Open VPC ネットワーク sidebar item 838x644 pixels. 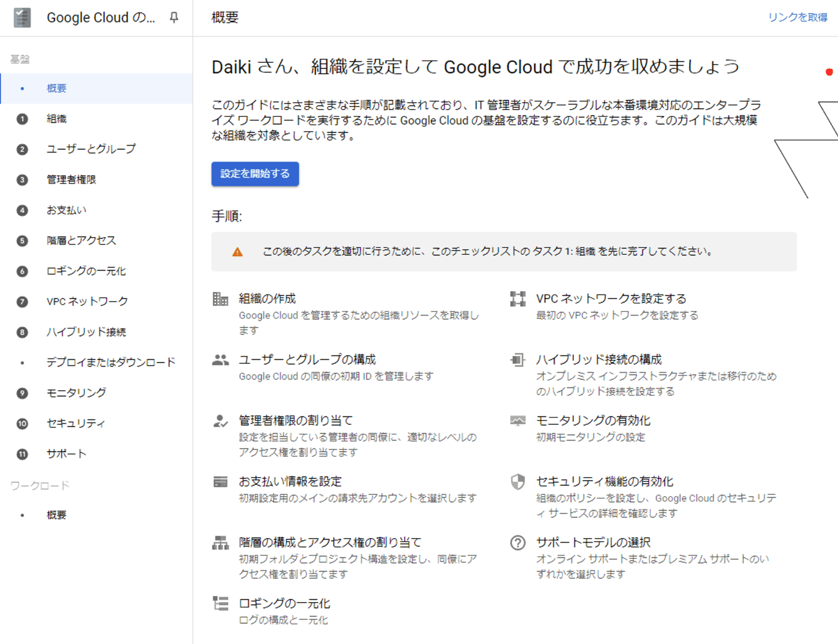[96, 302]
